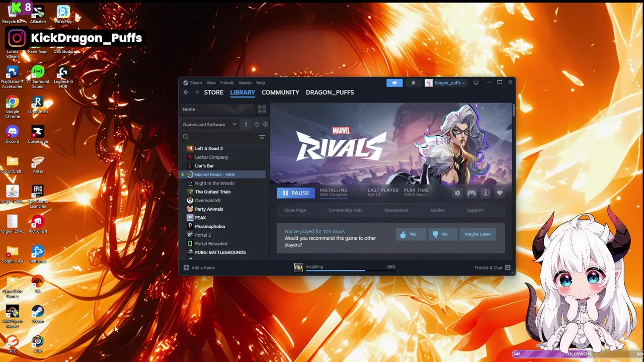Open library advanced filter options icon

pyautogui.click(x=262, y=137)
